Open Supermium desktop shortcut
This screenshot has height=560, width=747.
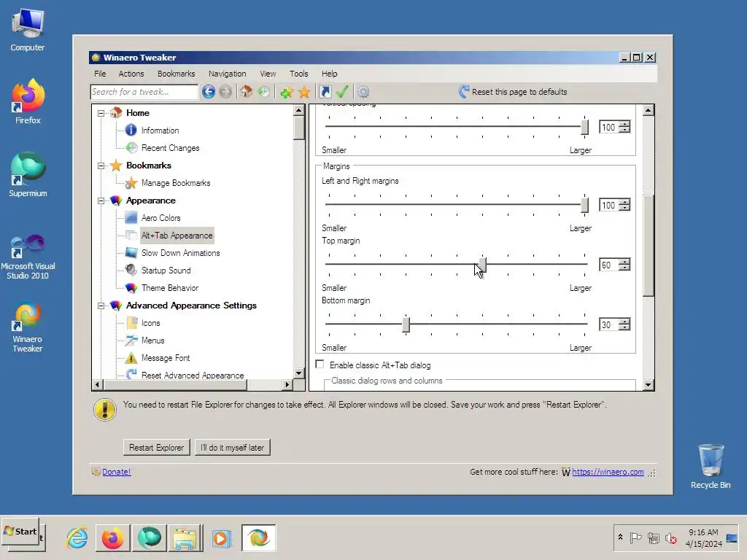[x=28, y=174]
